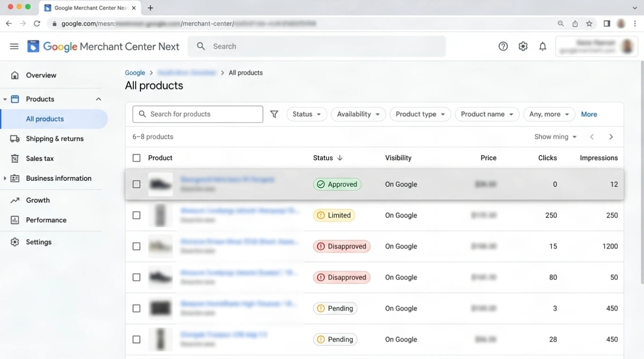Click the sidebar Settings gear icon
Viewport: 644px width, 359px height.
coord(15,242)
